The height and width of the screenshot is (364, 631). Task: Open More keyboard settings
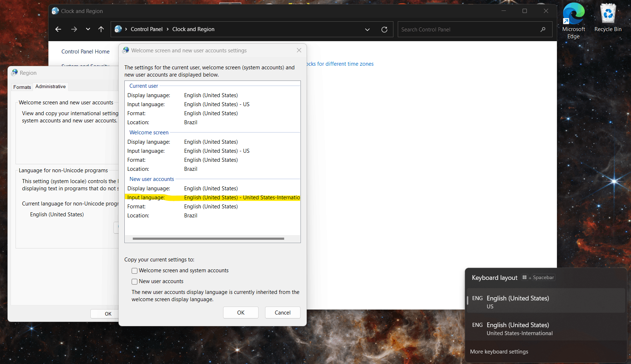click(x=499, y=352)
